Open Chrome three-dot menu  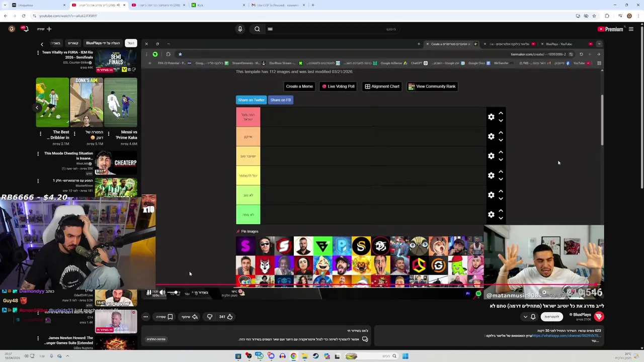(637, 16)
